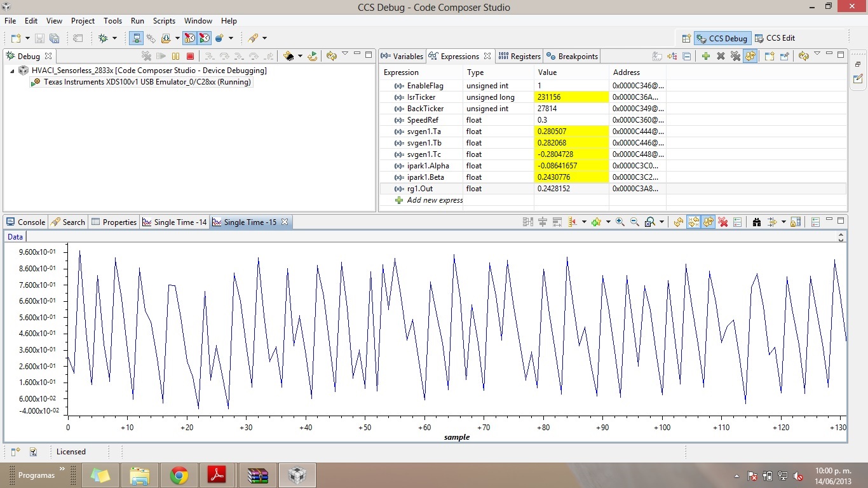This screenshot has height=488, width=868.
Task: Switch to the CCS Edit perspective
Action: (x=775, y=38)
